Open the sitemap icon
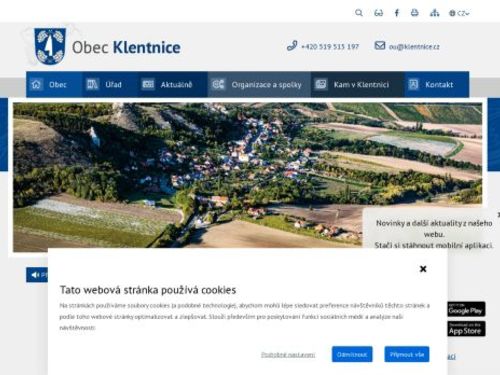Image resolution: width=500 pixels, height=375 pixels. click(x=434, y=13)
